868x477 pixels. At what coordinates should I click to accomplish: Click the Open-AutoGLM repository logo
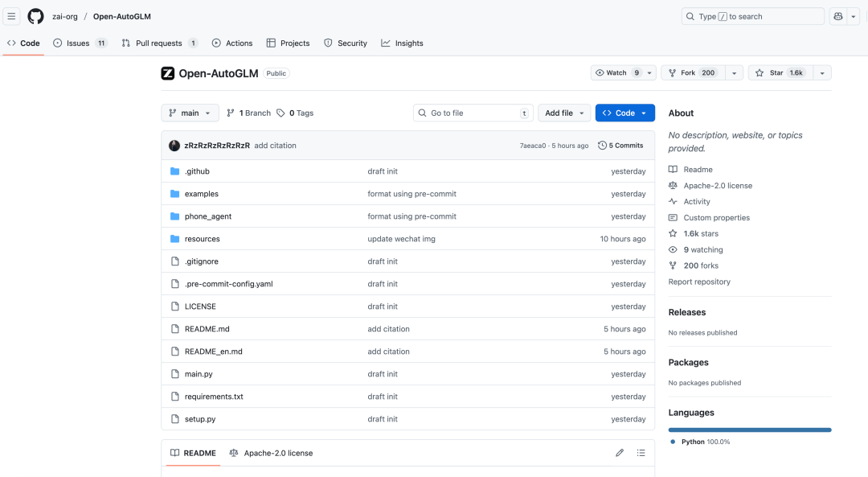point(168,73)
